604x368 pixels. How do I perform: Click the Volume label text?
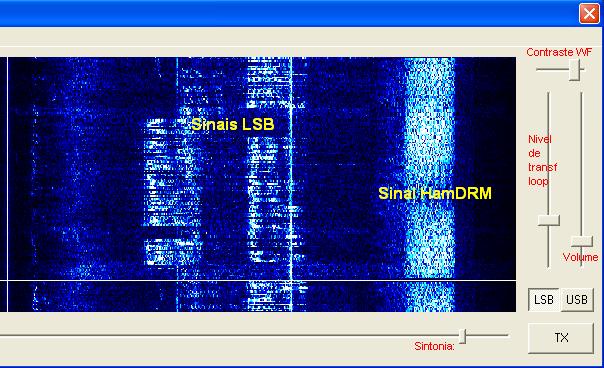pos(580,257)
